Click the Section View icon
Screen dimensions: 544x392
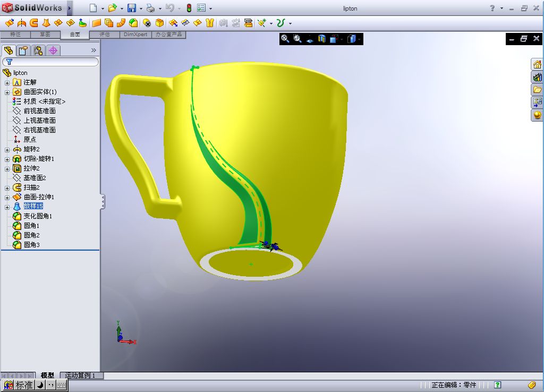tap(322, 39)
